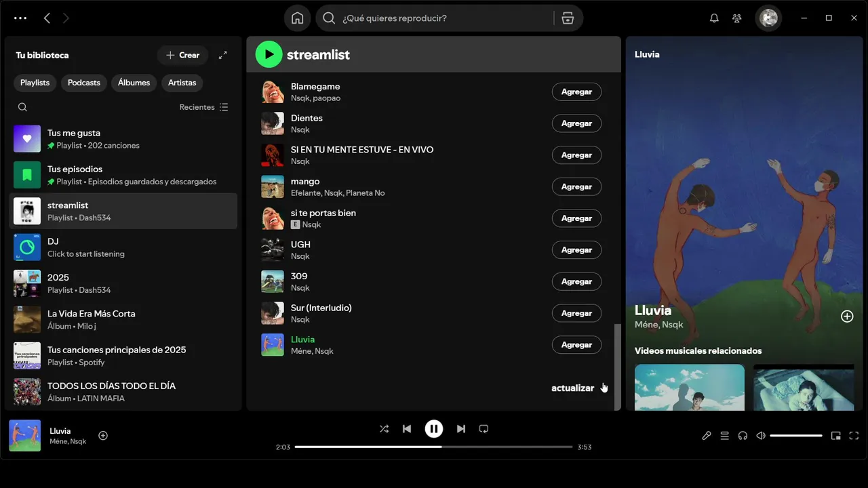868x488 pixels.
Task: Open TODOS LOS DÍAS TODO EL DÍA album
Action: (123, 392)
